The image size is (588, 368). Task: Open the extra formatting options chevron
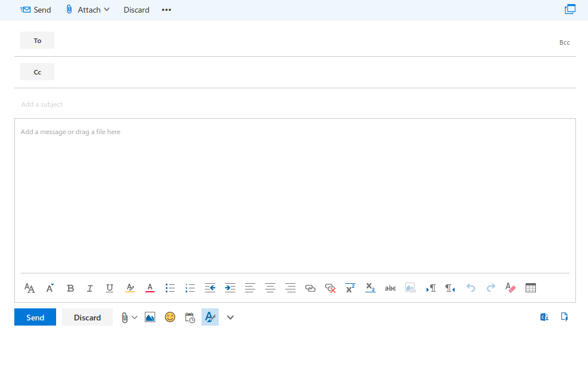tap(230, 317)
